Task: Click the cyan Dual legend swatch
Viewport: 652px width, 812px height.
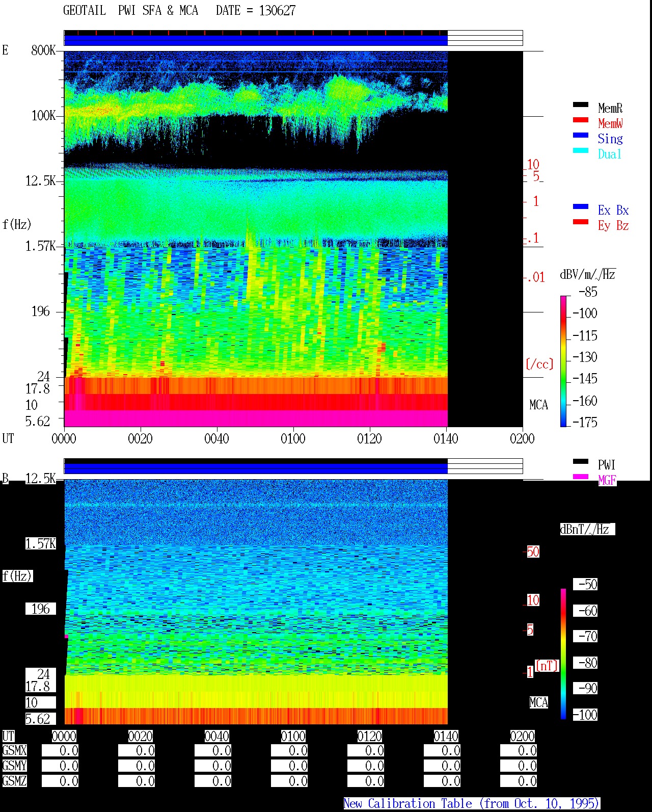Action: point(581,151)
